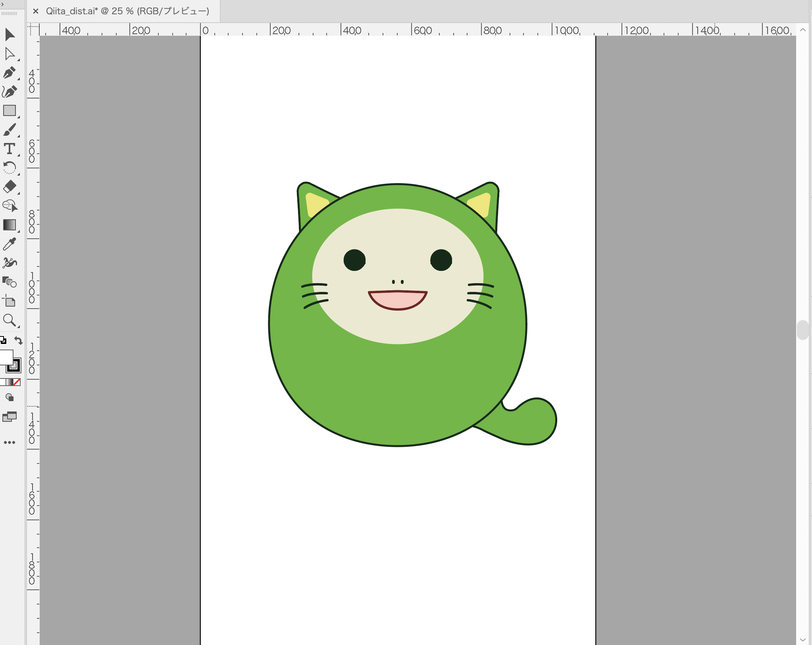Select the Zoom magnifier tool
Screen dimensions: 812x645
pos(10,320)
